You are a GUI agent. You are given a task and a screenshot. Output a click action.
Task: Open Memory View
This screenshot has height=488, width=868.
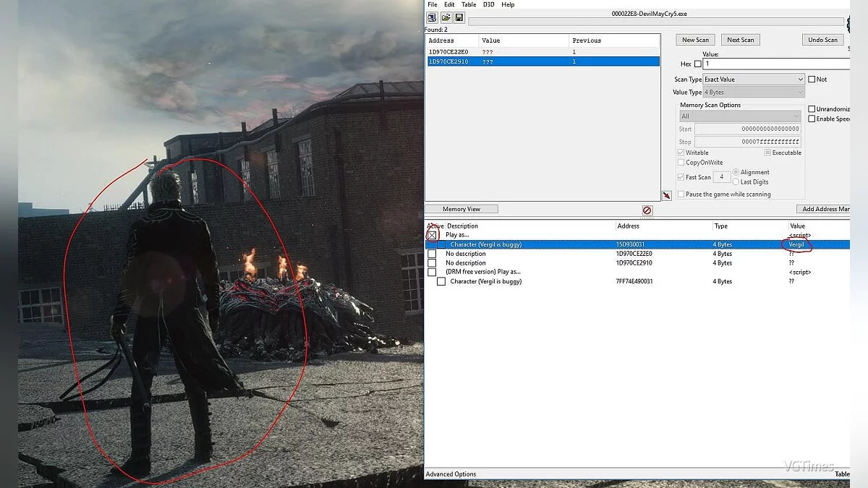pyautogui.click(x=461, y=209)
